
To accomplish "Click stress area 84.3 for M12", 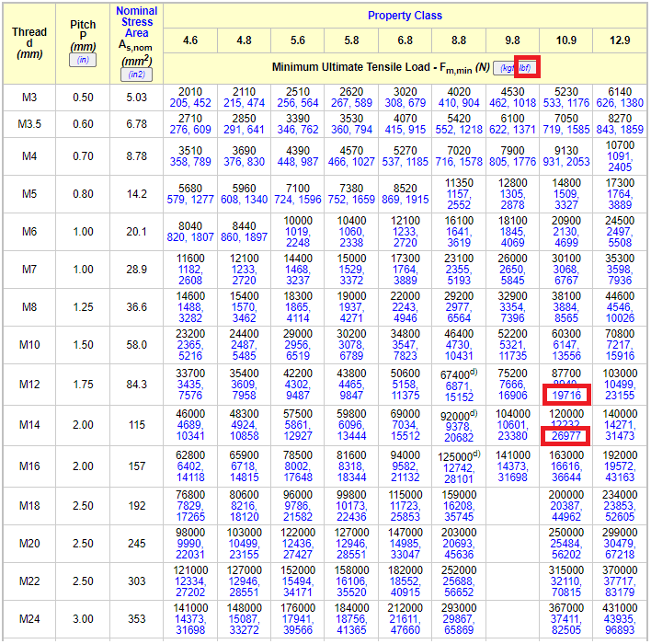I will (x=137, y=385).
